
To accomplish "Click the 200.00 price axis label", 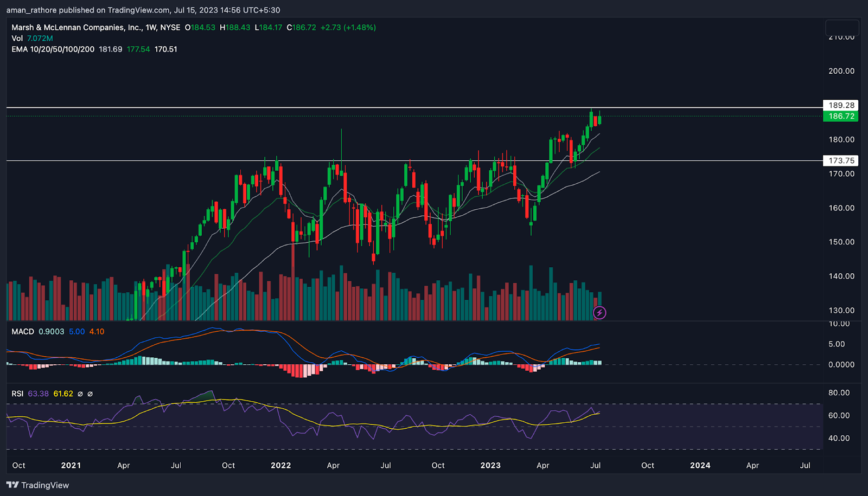I will pyautogui.click(x=841, y=71).
